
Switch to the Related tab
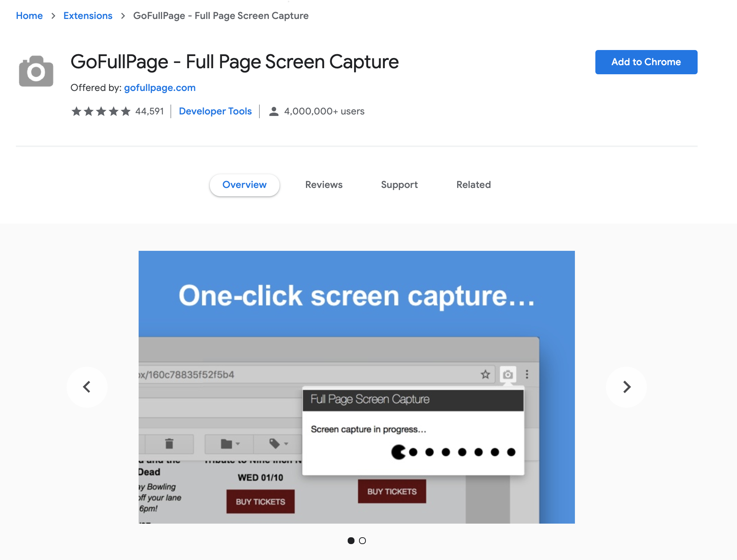tap(473, 185)
